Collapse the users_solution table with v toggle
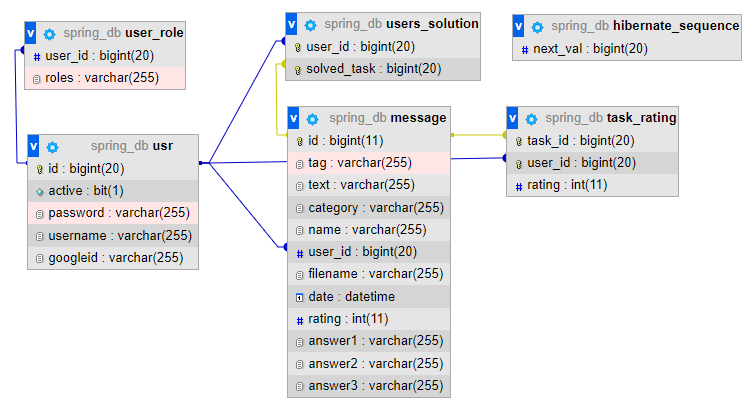Screen dimensions: 754x407 coord(291,24)
